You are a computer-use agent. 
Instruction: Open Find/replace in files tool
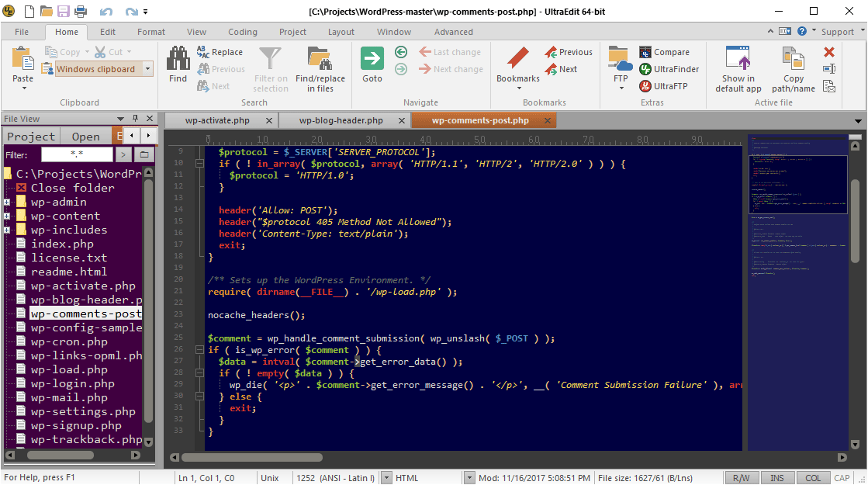coord(320,61)
